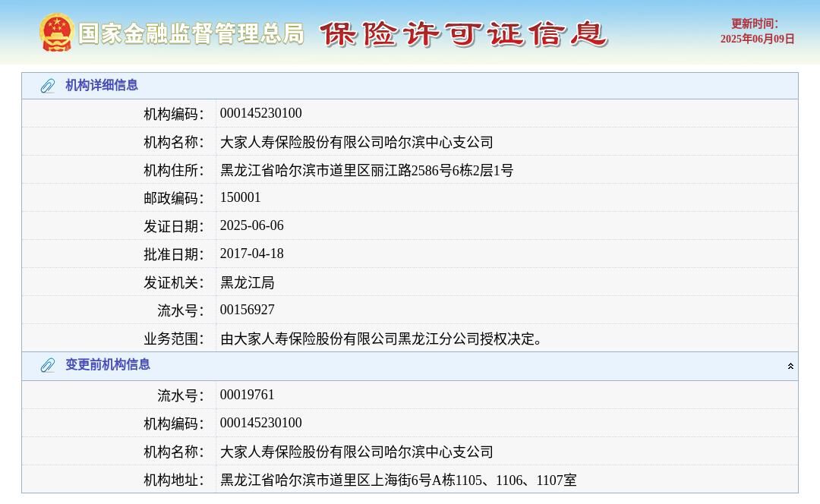Click the 批准日期 label

174,254
